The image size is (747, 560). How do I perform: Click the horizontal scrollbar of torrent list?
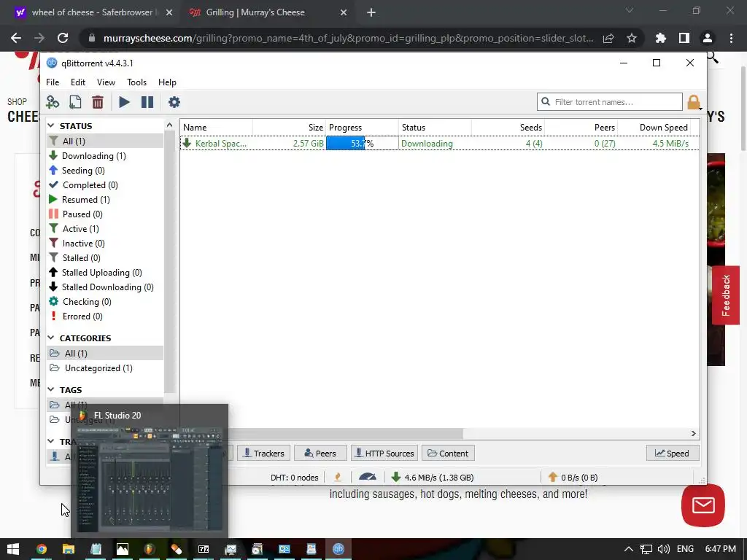click(x=345, y=433)
